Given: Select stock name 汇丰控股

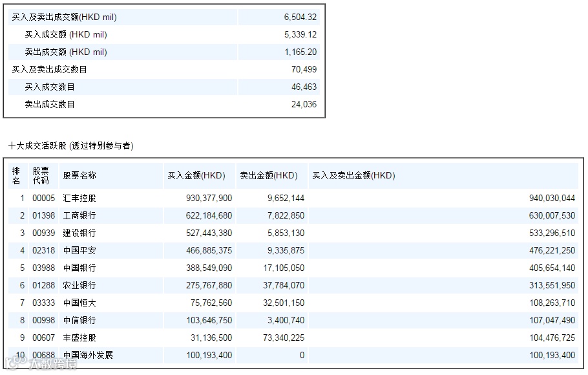Looking at the screenshot, I should 79,198.
